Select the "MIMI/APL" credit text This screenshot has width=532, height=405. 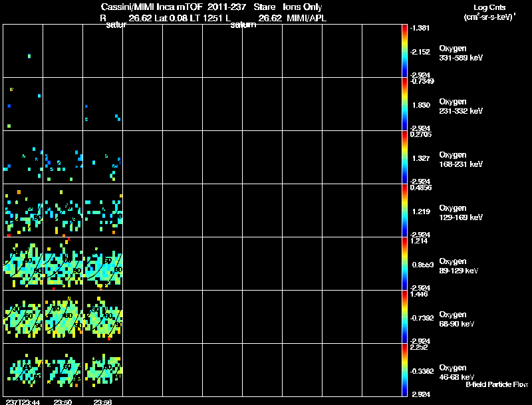(x=307, y=19)
